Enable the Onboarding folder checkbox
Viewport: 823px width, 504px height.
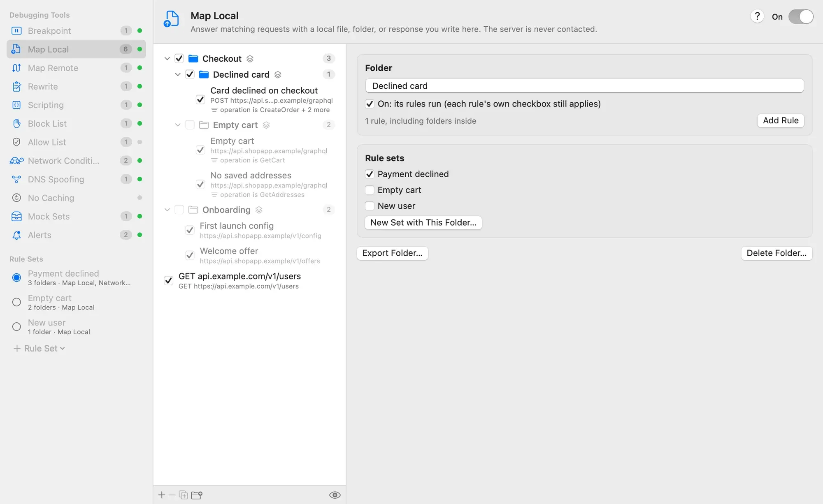click(179, 210)
